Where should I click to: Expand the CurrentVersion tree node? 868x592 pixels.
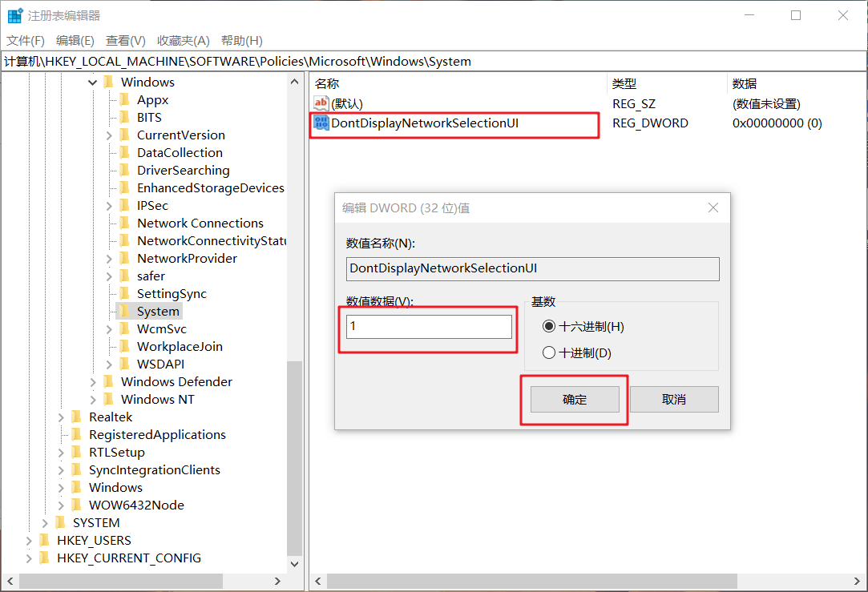coord(109,135)
